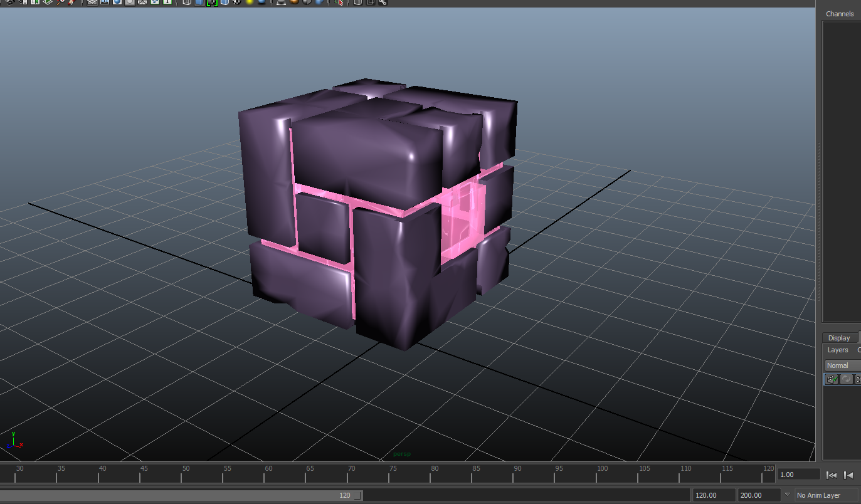Toggle the viewport grid display icon
The height and width of the screenshot is (504, 861).
click(x=93, y=2)
